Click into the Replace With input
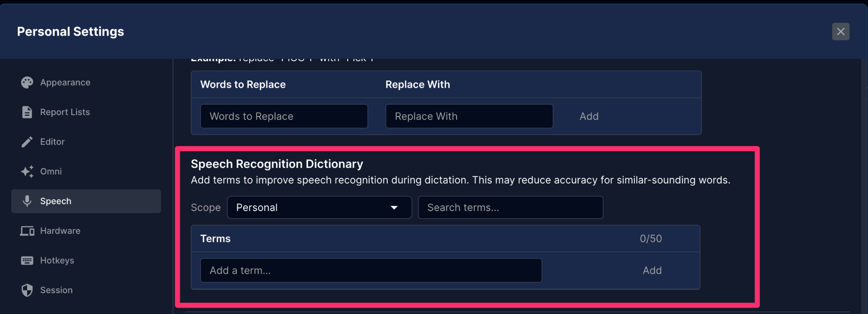Image resolution: width=868 pixels, height=314 pixels. tap(469, 117)
